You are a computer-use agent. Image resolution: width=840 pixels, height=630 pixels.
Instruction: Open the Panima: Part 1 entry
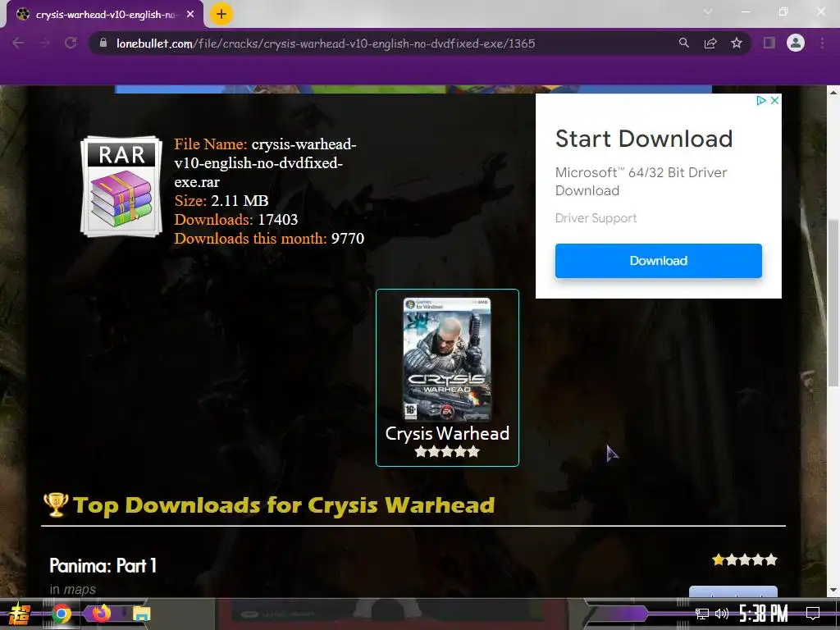(103, 566)
